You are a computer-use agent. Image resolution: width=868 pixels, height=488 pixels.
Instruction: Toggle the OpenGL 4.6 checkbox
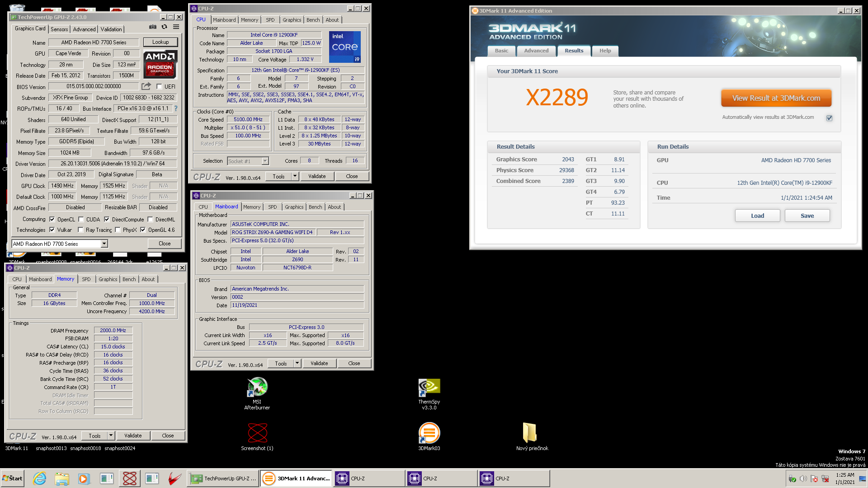143,230
